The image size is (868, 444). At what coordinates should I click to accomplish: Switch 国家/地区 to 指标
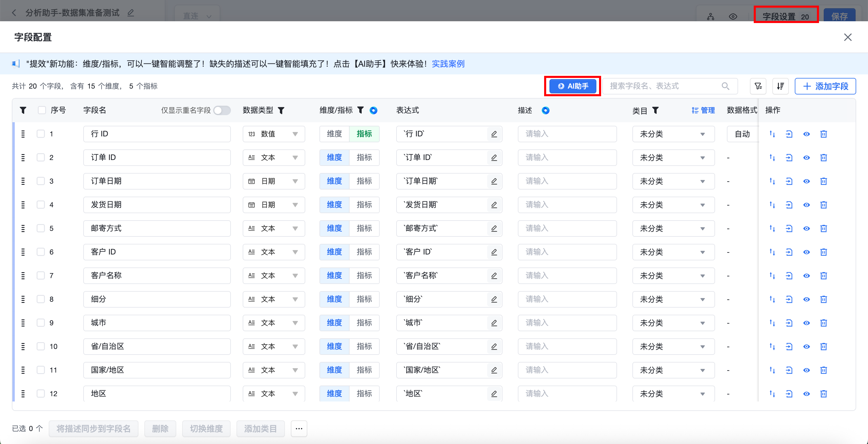click(364, 370)
